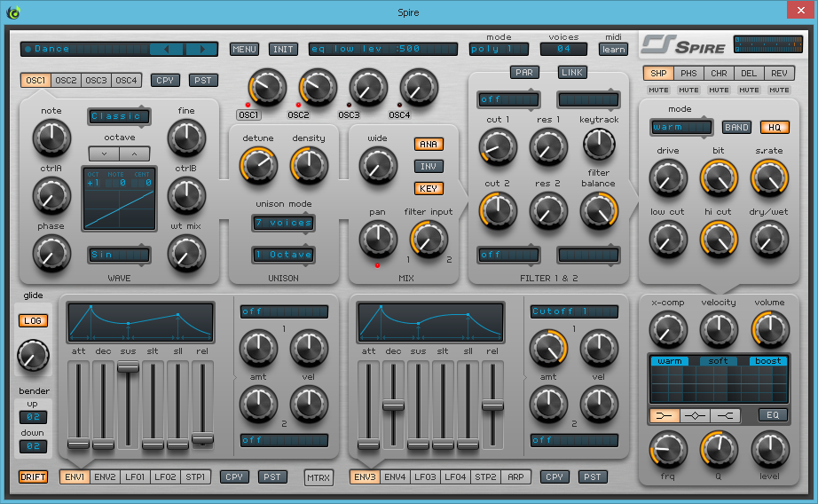
Task: Click the OSC4 mixer volume knob
Action: 419,87
